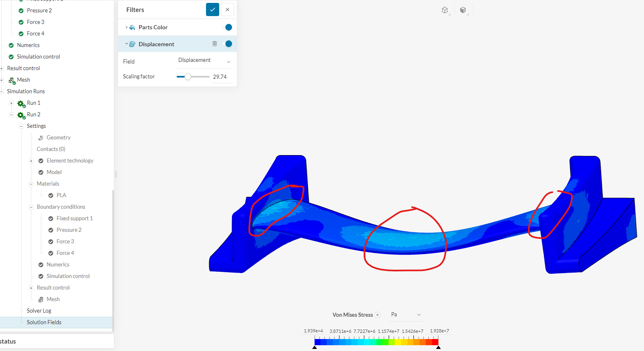
Task: Collapse the Settings node under Run 2
Action: (x=21, y=126)
